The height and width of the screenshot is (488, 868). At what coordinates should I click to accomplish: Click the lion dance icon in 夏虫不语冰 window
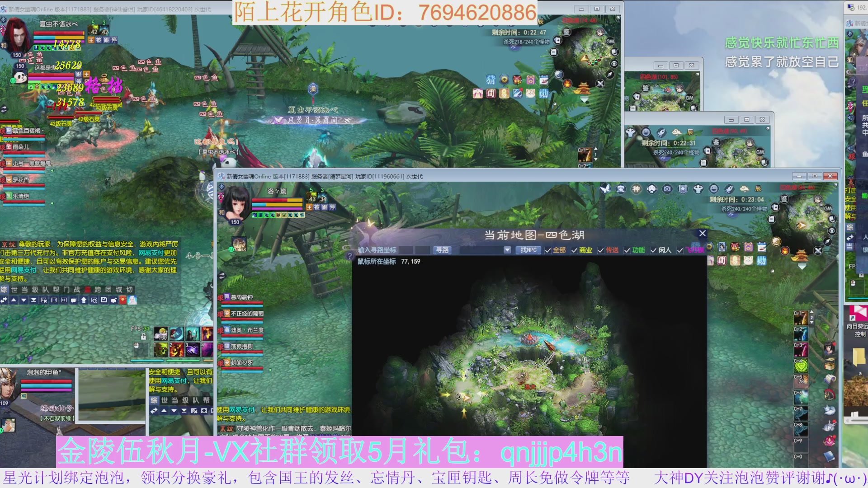click(x=517, y=80)
